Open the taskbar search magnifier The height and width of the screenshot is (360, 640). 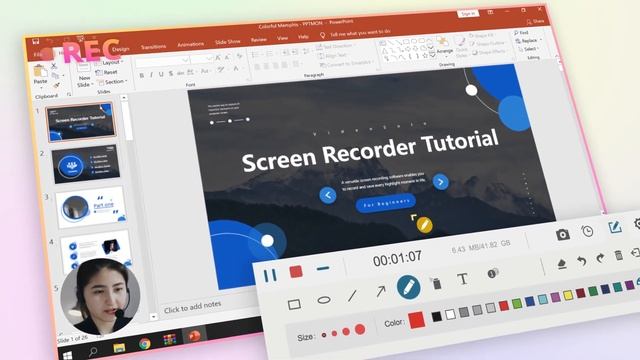pos(93,351)
